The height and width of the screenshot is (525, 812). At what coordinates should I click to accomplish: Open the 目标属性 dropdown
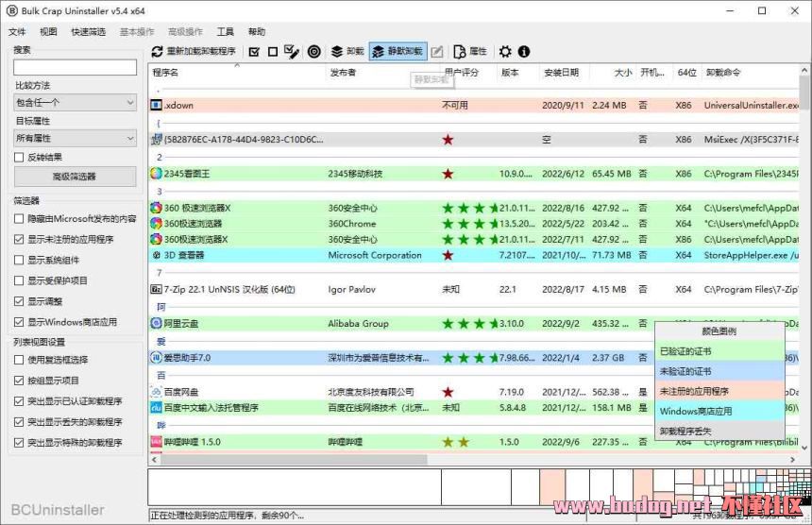75,138
